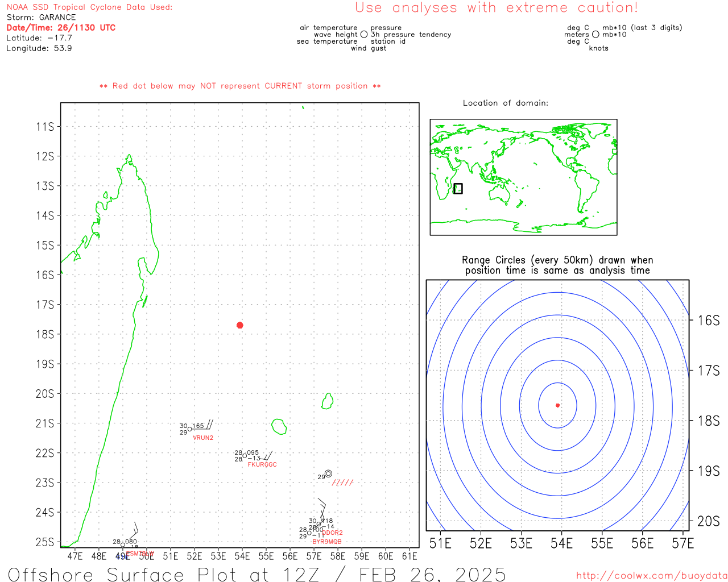Click the 'air temperature' legend label

click(329, 28)
